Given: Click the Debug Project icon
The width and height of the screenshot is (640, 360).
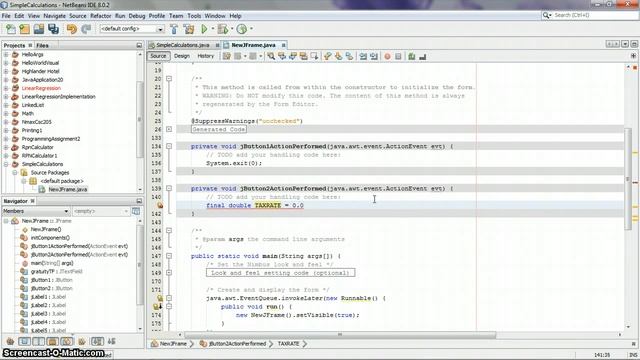Looking at the screenshot, I should pos(223,29).
